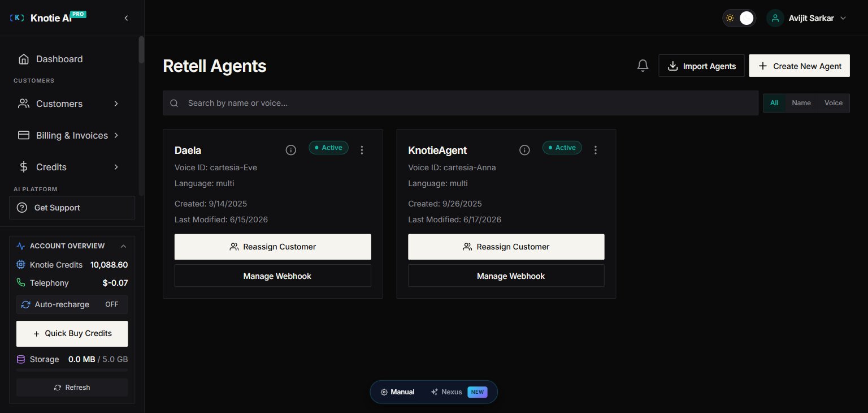Toggle the light/dark theme switch

739,18
